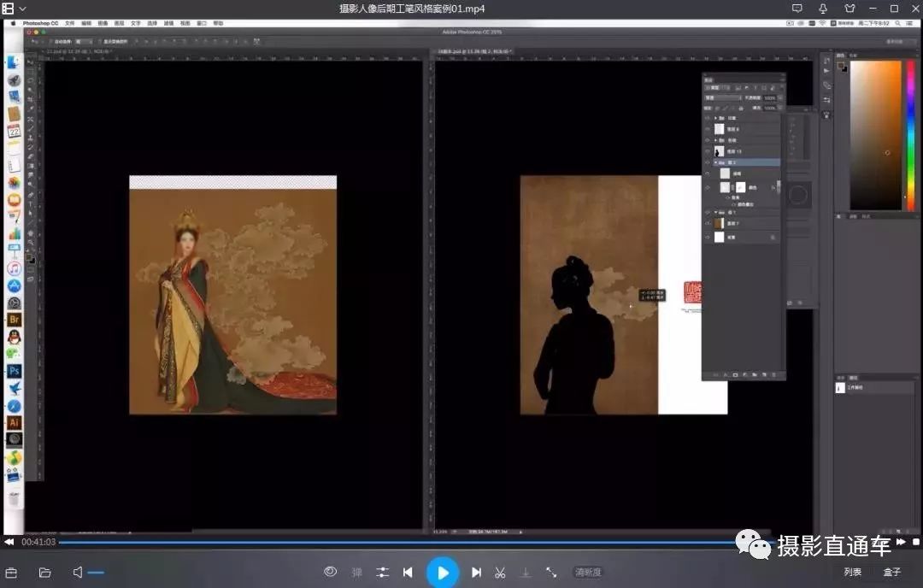Open the player main menu dropdown arrow

coord(23,9)
